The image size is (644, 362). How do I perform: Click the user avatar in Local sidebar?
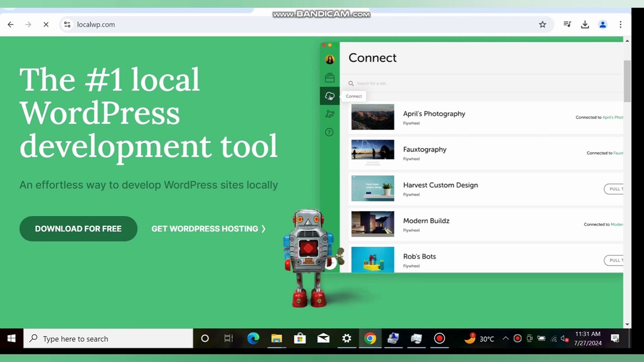330,60
